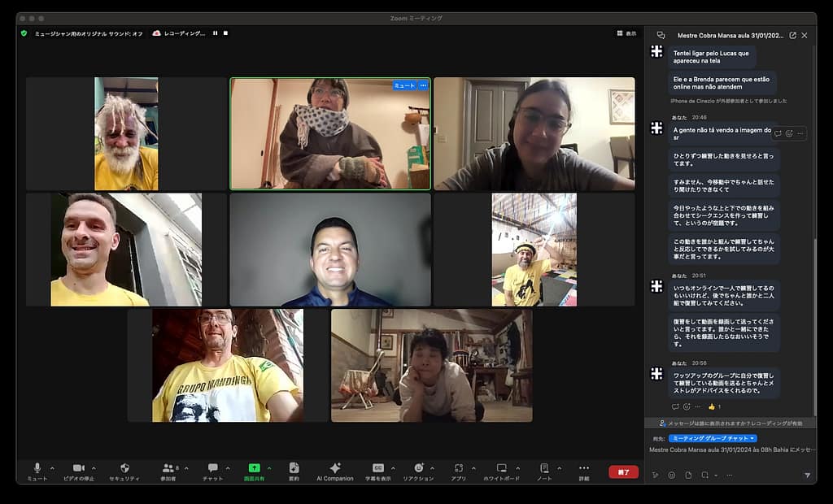Open the meeting group chat recipient dropdown
Screen dimensions: 833x504
[x=713, y=438]
